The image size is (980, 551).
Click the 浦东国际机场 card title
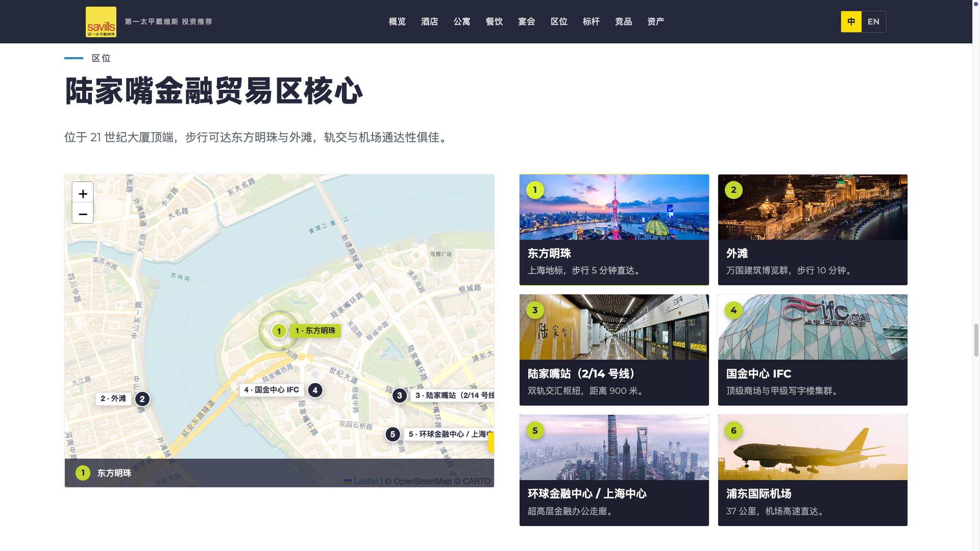tap(758, 494)
